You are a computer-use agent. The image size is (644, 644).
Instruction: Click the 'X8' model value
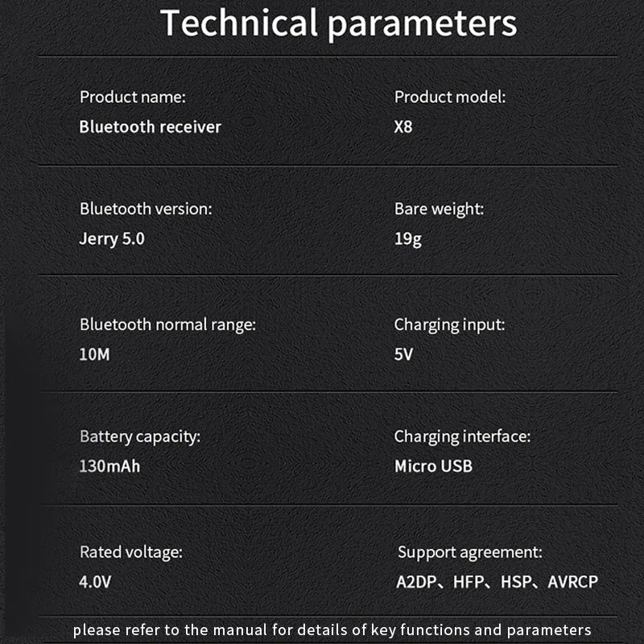(403, 127)
